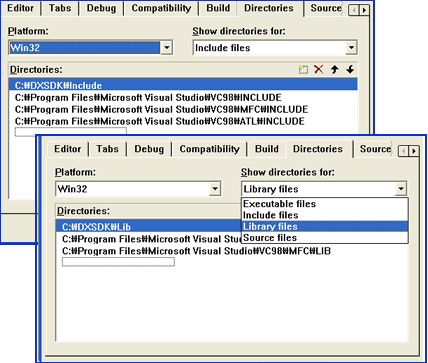Screen dimensions: 428x363
Task: Select Source tab in back window
Action: pos(326,8)
